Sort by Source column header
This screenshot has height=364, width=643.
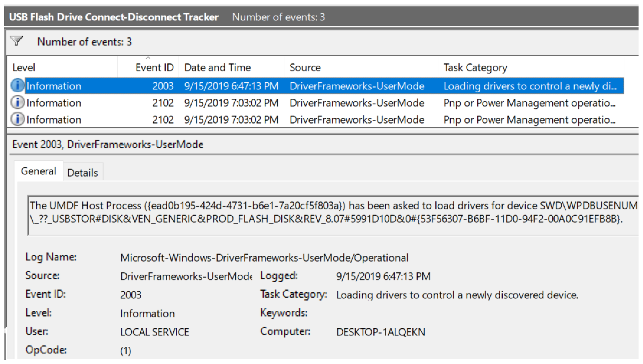coord(305,68)
